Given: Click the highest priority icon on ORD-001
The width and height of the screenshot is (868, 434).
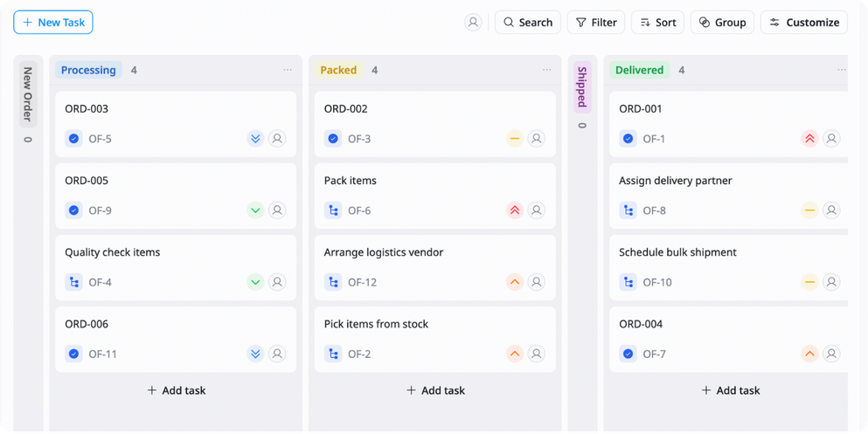Looking at the screenshot, I should pos(809,139).
